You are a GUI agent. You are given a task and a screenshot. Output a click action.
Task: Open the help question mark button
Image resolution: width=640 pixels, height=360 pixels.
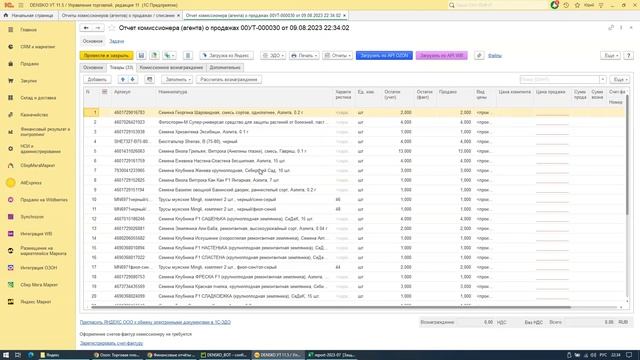click(629, 56)
